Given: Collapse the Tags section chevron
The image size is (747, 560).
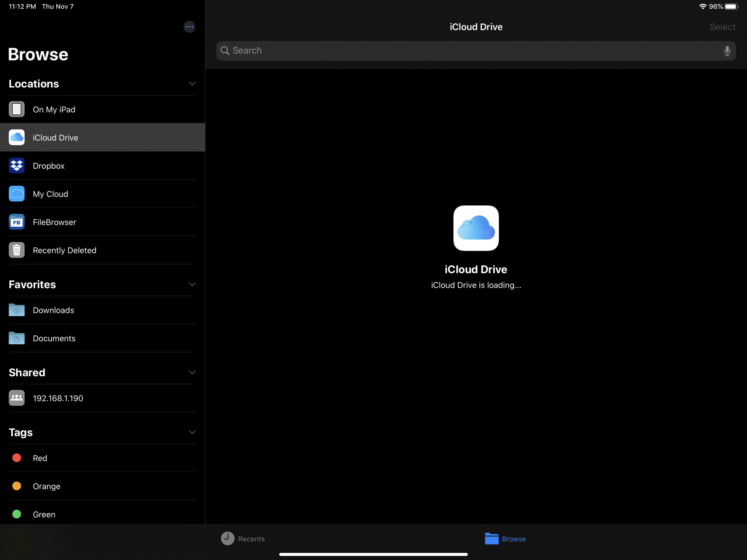Looking at the screenshot, I should [192, 432].
